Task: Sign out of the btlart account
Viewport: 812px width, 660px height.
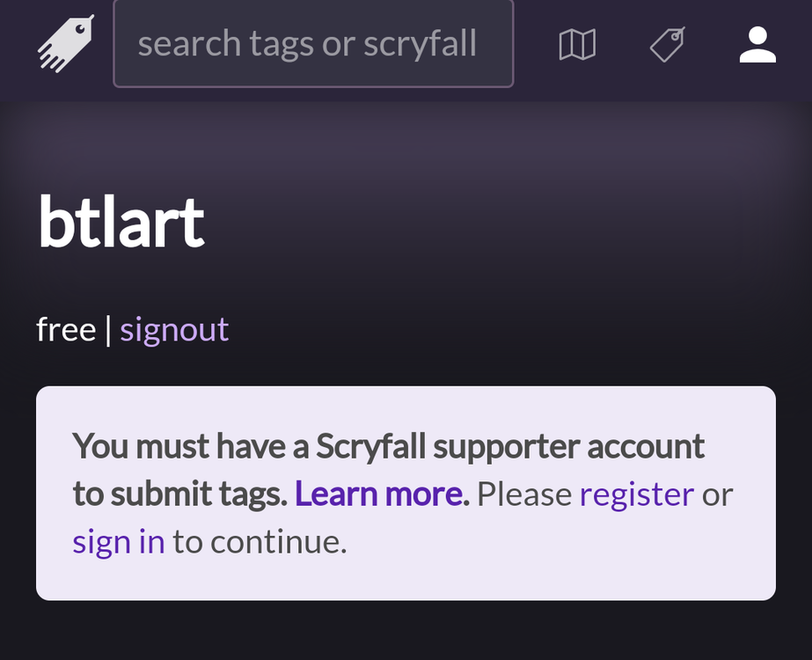Action: [174, 328]
